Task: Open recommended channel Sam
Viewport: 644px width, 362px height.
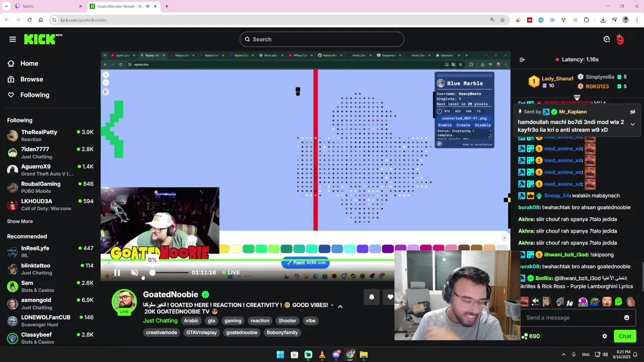Action: (x=50, y=286)
